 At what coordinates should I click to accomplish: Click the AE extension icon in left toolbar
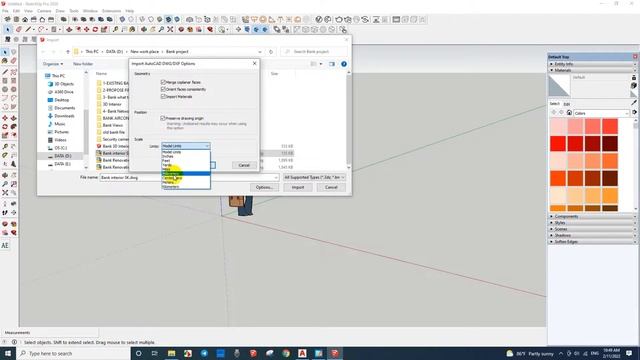point(5,245)
